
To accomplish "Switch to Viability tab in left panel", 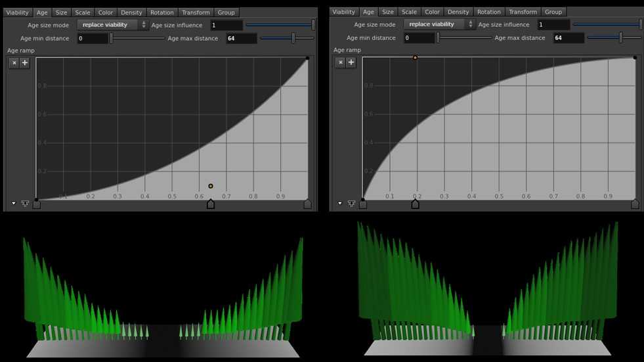I will click(x=17, y=12).
